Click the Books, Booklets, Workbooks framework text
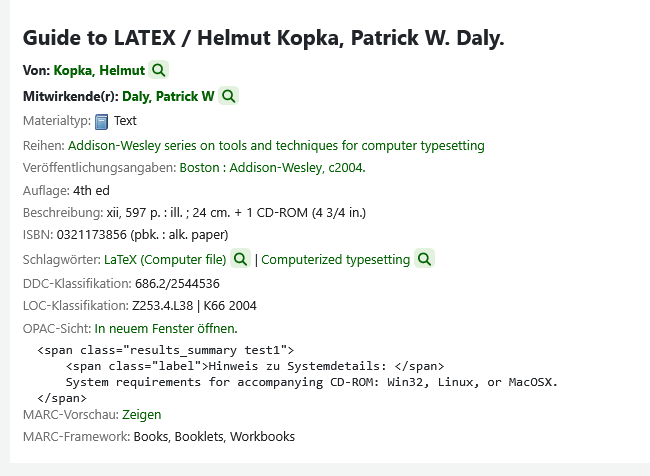The height and width of the screenshot is (476, 650). click(x=214, y=436)
